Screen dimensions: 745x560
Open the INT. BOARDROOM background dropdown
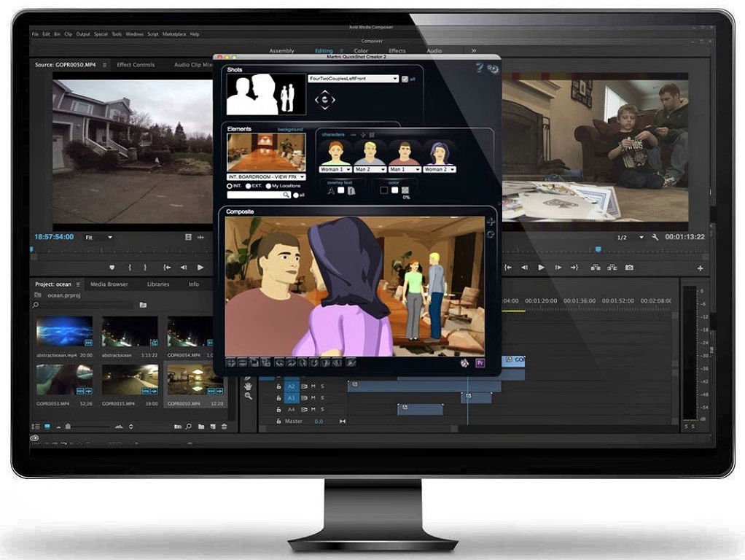tap(266, 177)
